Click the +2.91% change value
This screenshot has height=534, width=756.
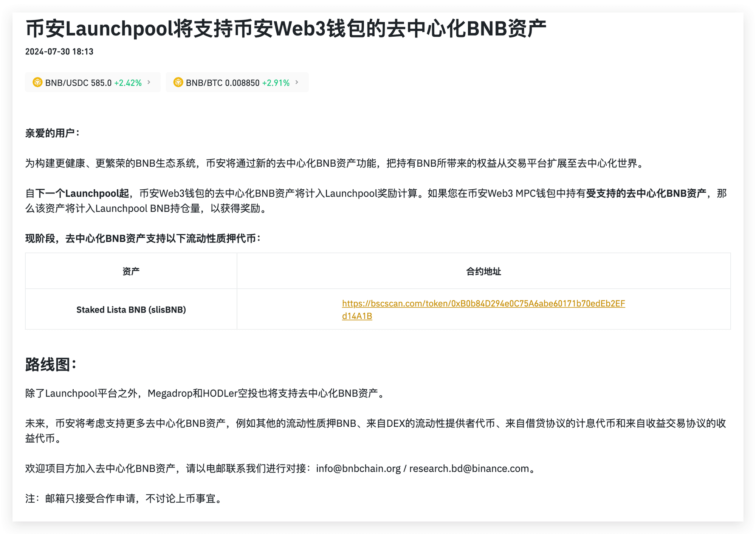point(276,83)
